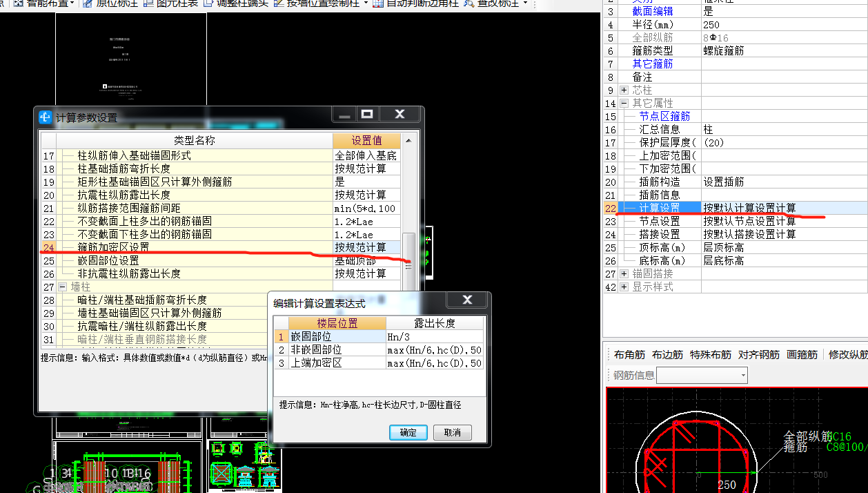Click the 全部伸入基底 value cell
Screen dimensions: 868x493
tap(366, 155)
